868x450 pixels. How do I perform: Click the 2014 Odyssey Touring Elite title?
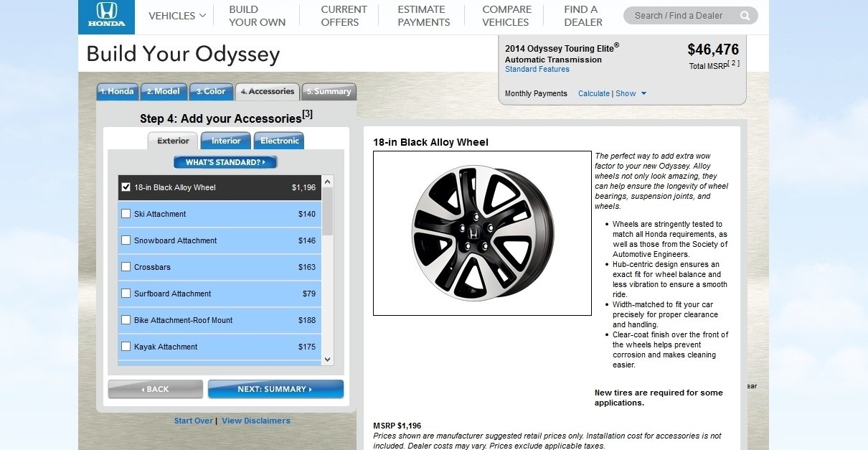(x=562, y=48)
